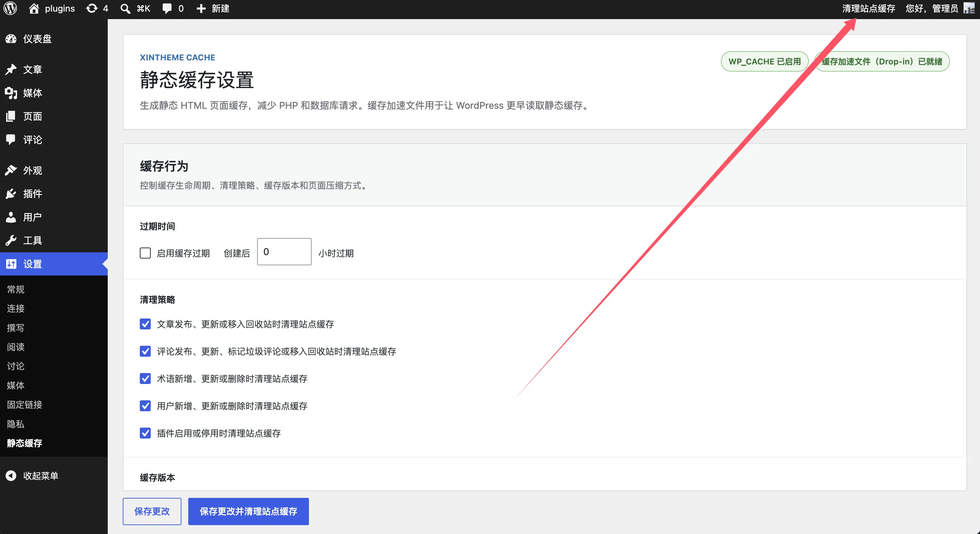Viewport: 980px width, 534px height.
Task: Click the 缓存加速文件（Drop-in）已就绪 badge
Action: click(x=882, y=61)
